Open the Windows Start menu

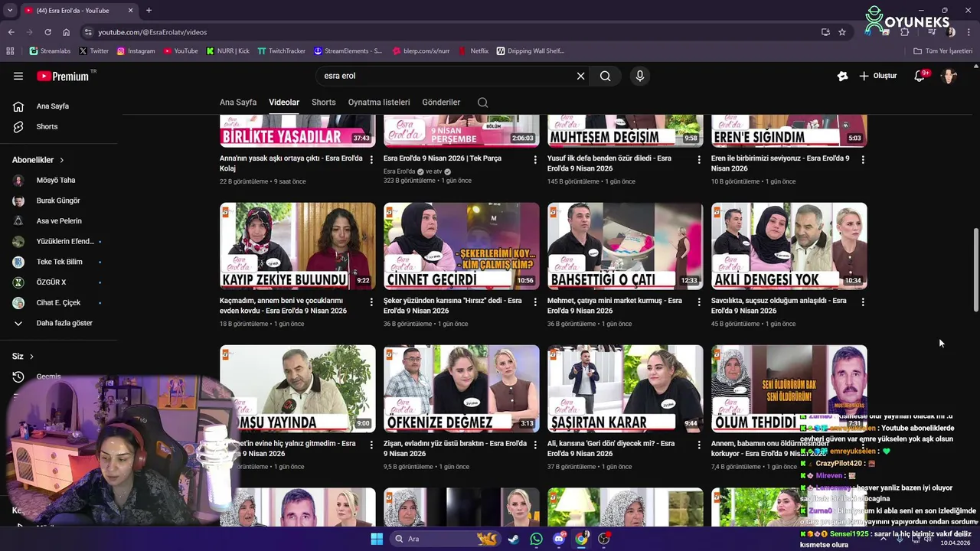377,539
